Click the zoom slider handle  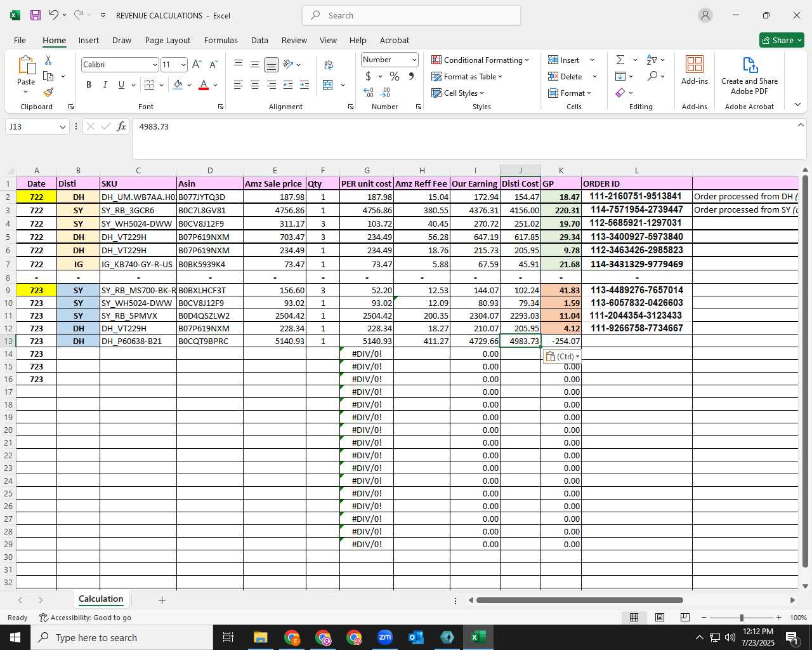tap(742, 618)
